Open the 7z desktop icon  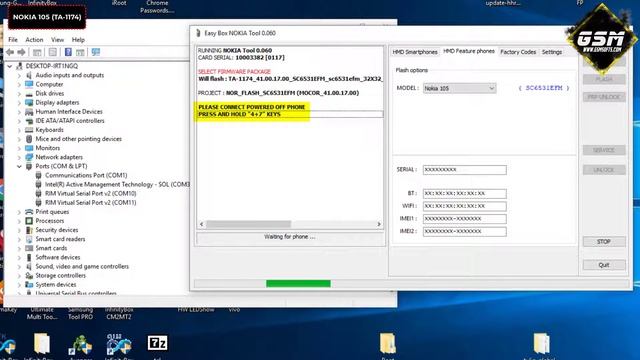(x=158, y=343)
